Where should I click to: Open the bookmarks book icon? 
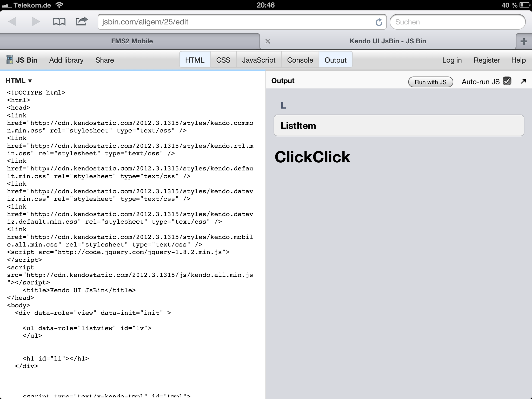pyautogui.click(x=59, y=22)
